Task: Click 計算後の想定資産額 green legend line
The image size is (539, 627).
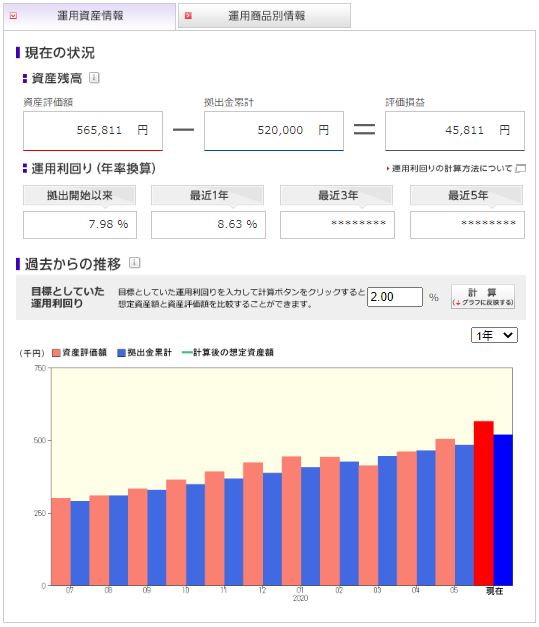Action: pyautogui.click(x=187, y=353)
